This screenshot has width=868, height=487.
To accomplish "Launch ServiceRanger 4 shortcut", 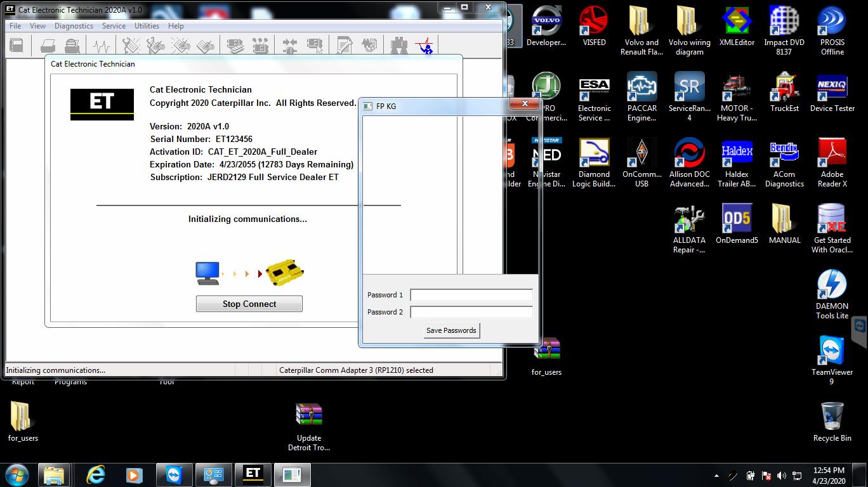I will pos(690,96).
